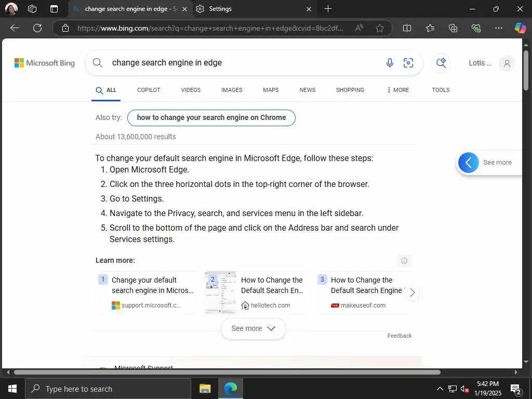Refresh the page
Viewport: 532px width, 399px height.
click(37, 28)
